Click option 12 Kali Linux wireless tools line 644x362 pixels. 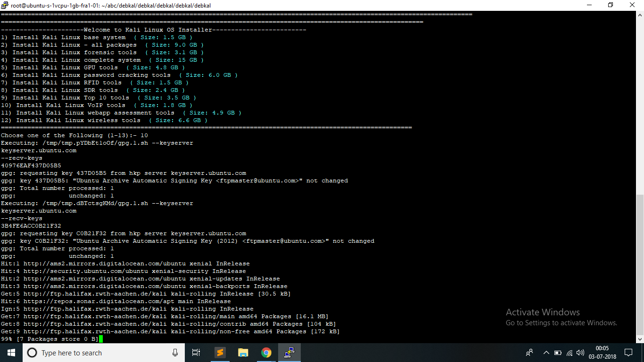[x=105, y=120]
